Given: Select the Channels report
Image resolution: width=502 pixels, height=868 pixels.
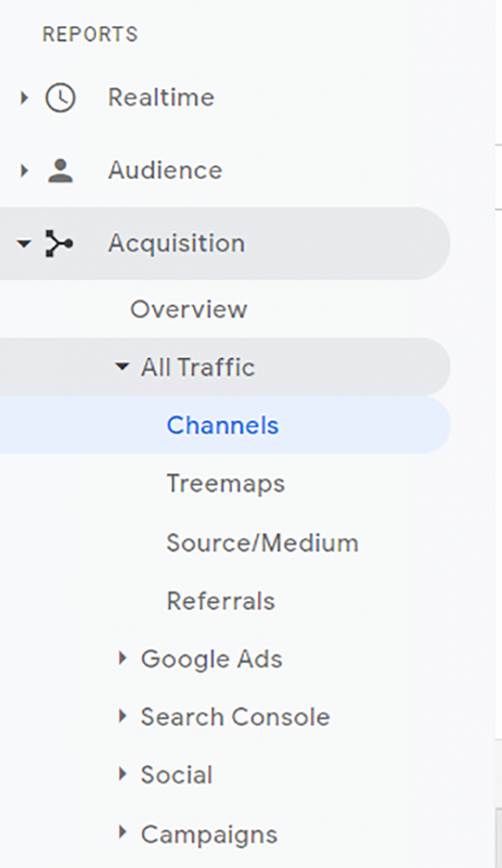Looking at the screenshot, I should point(223,426).
